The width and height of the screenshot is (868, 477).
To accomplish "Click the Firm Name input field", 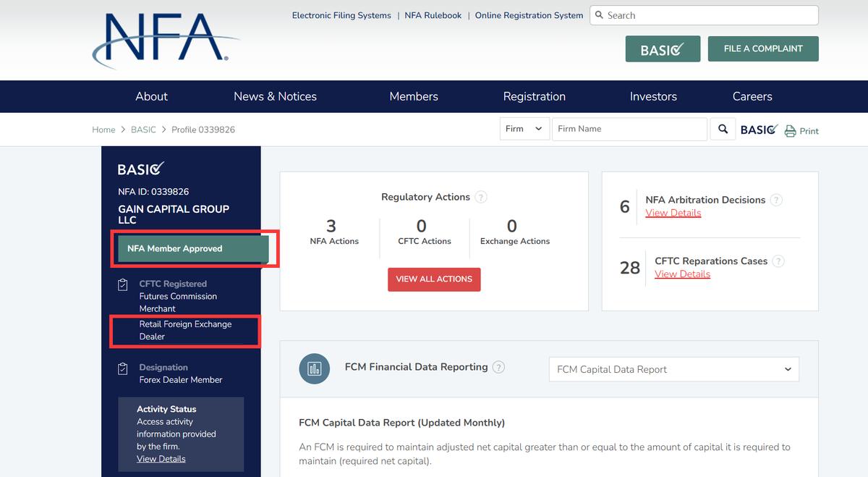I will (x=629, y=129).
